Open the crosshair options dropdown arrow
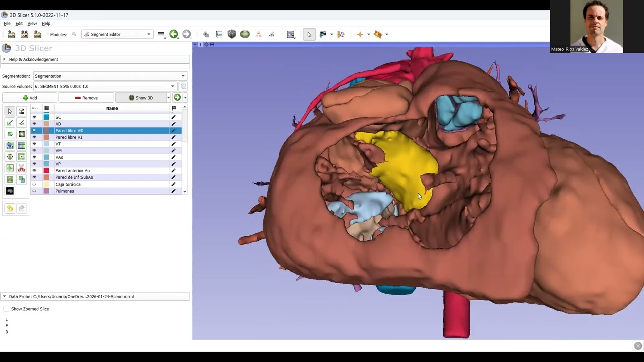The height and width of the screenshot is (362, 644). pos(368,34)
